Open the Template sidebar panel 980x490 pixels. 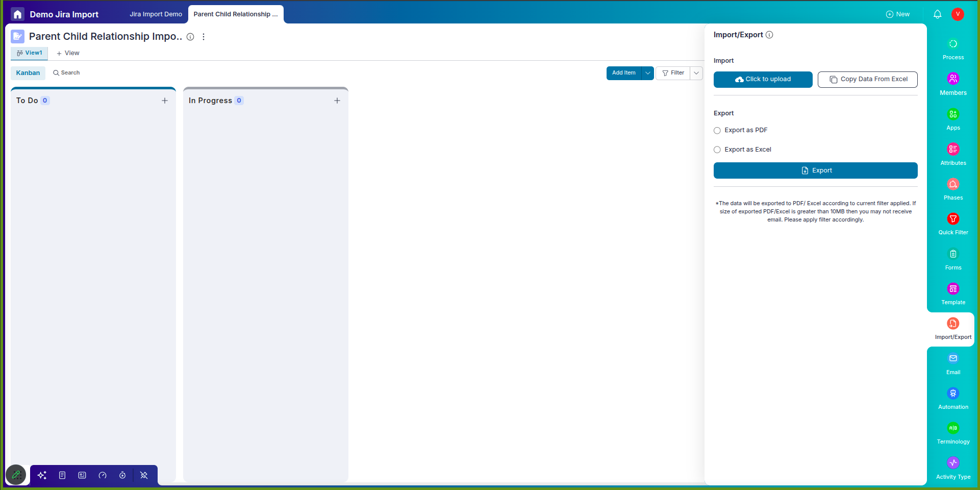coord(953,295)
